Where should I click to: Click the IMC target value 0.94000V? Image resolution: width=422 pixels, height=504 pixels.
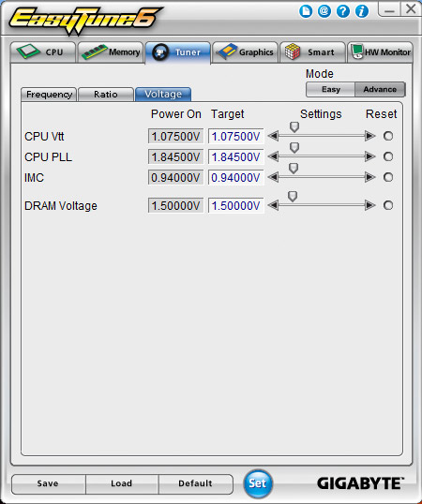tap(236, 177)
